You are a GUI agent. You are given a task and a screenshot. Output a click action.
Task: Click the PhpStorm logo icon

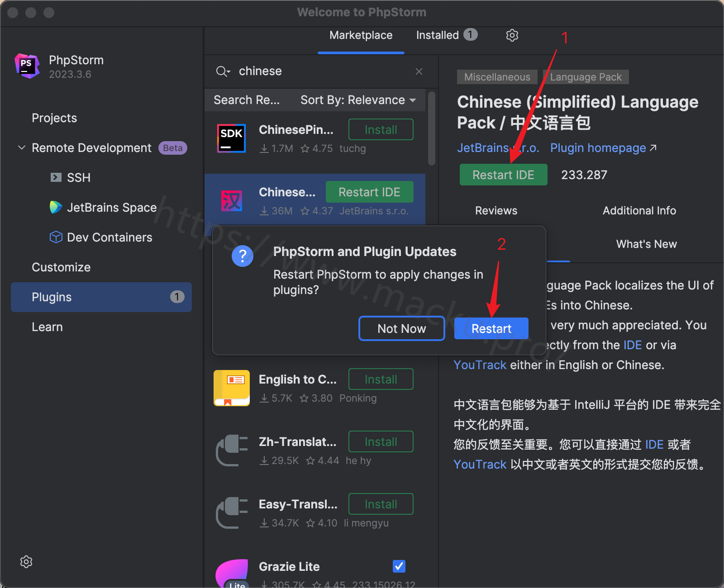click(x=27, y=66)
